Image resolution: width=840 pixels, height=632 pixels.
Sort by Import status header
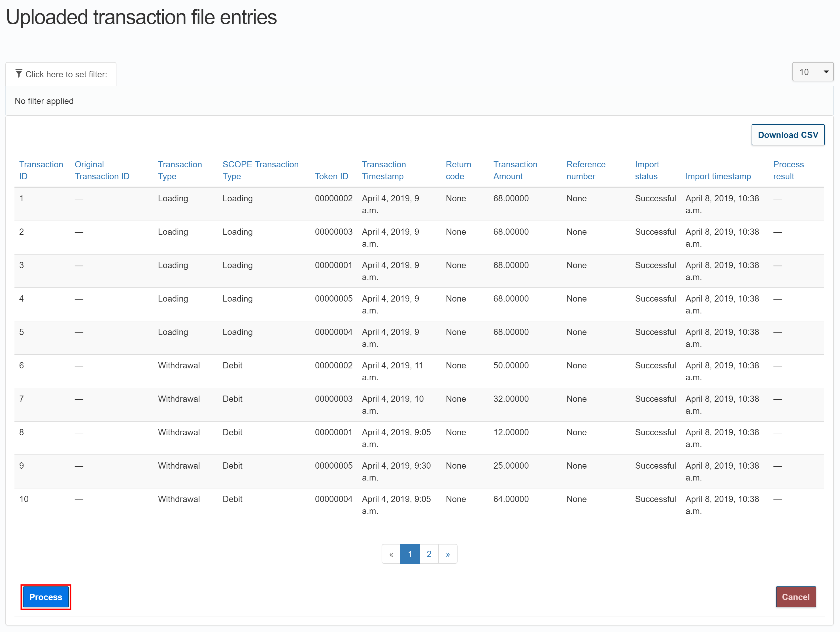point(647,170)
